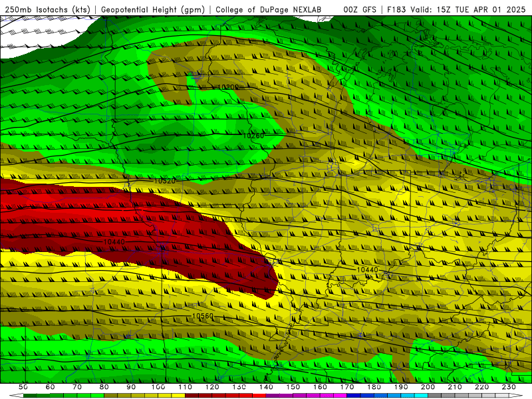Click the '00Z GFS' model run label
The height and width of the screenshot is (399, 532).
[x=360, y=10]
